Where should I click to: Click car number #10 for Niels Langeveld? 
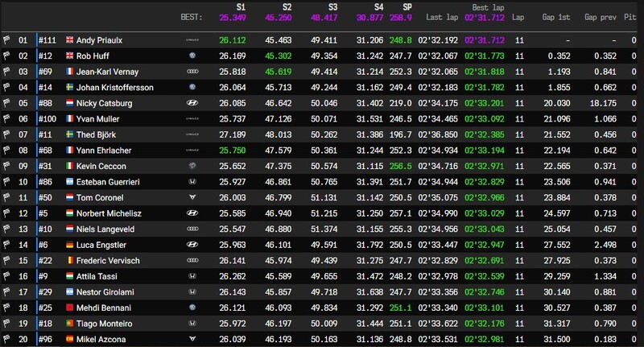point(45,229)
